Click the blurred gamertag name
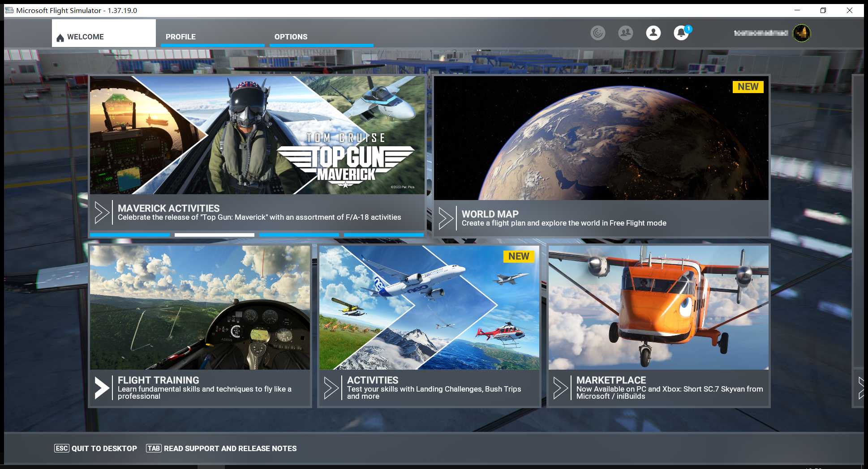868x469 pixels. tap(761, 33)
